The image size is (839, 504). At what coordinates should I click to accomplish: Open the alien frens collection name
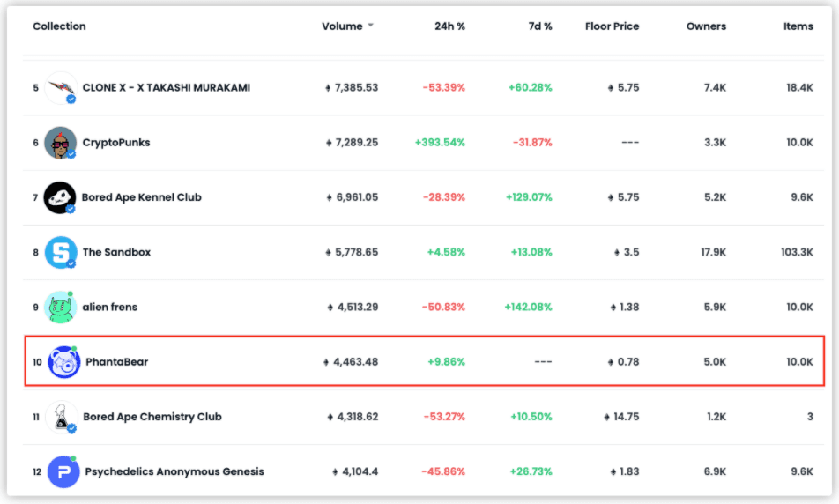[x=109, y=308]
